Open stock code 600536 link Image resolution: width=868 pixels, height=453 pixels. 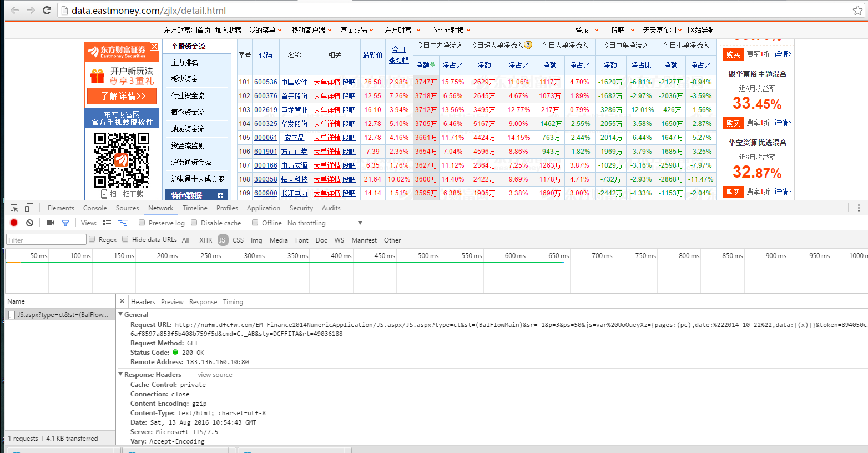[266, 82]
